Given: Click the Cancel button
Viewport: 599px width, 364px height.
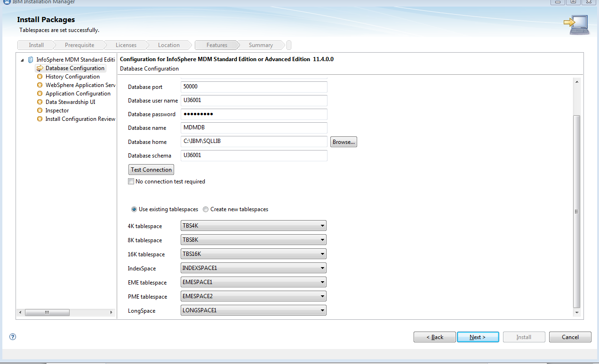Looking at the screenshot, I should tap(570, 337).
